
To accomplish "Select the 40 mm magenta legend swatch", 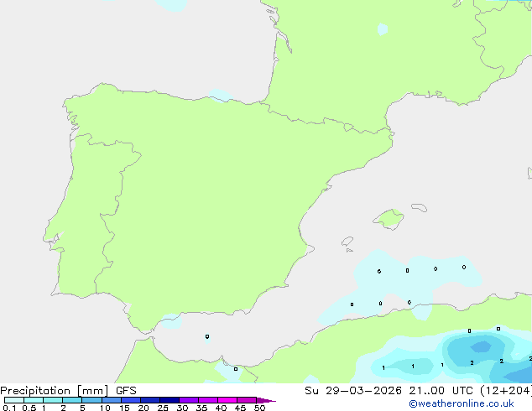I will click(227, 400).
